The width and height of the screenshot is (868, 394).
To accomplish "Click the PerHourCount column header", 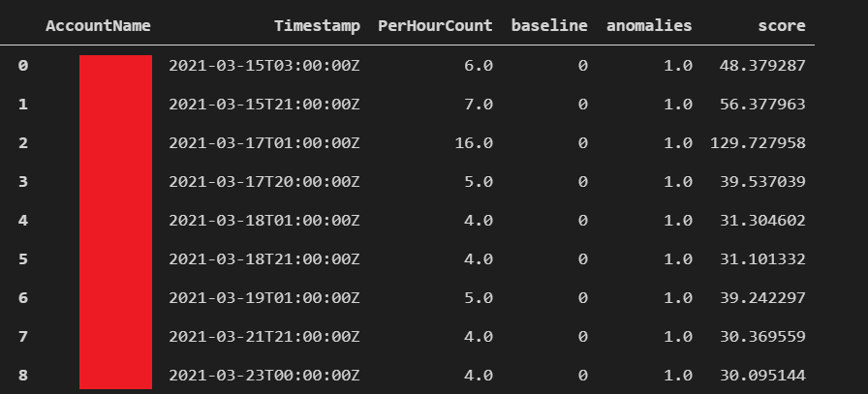I will click(435, 26).
